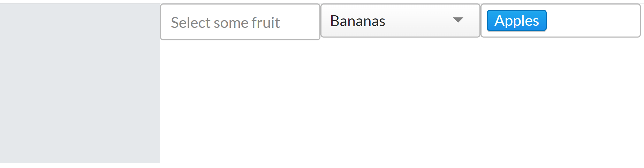The height and width of the screenshot is (168, 644).
Task: Click the Bananas text label
Action: tap(358, 21)
